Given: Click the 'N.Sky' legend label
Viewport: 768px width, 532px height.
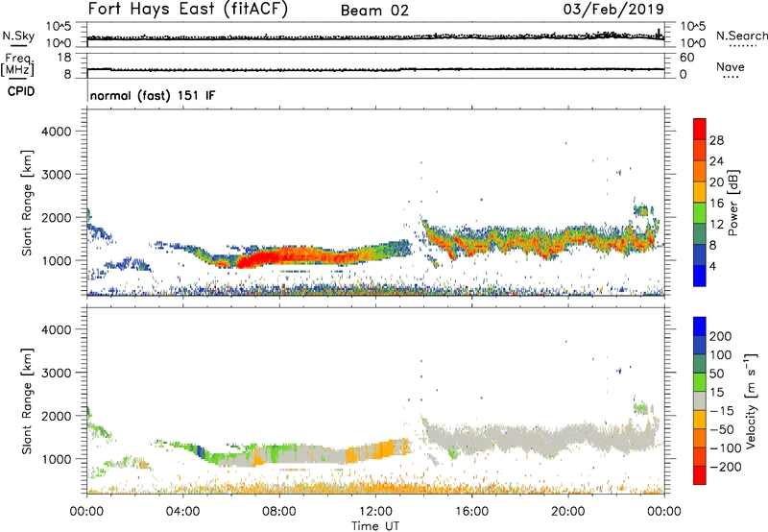Looking at the screenshot, I should 18,36.
